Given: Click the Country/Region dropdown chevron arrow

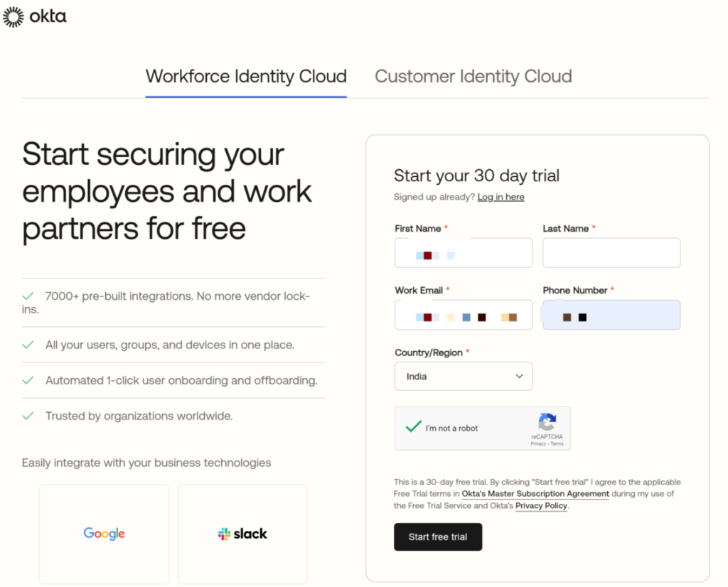Looking at the screenshot, I should coord(519,376).
